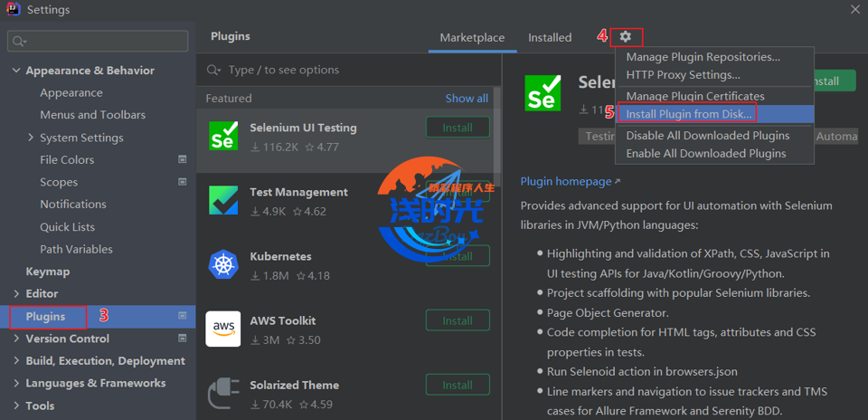Expand the Appearance & Behavior section
Image resolution: width=868 pixels, height=420 pixels.
[16, 71]
